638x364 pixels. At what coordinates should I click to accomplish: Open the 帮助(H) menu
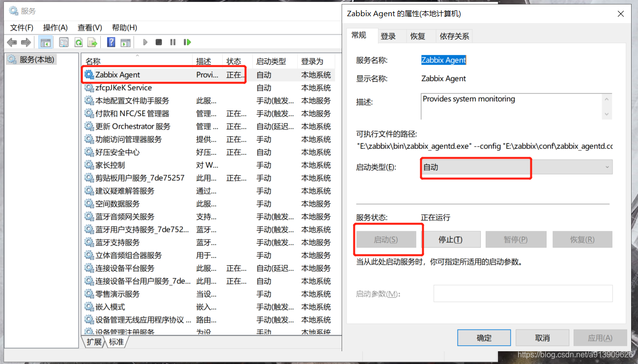click(x=124, y=28)
